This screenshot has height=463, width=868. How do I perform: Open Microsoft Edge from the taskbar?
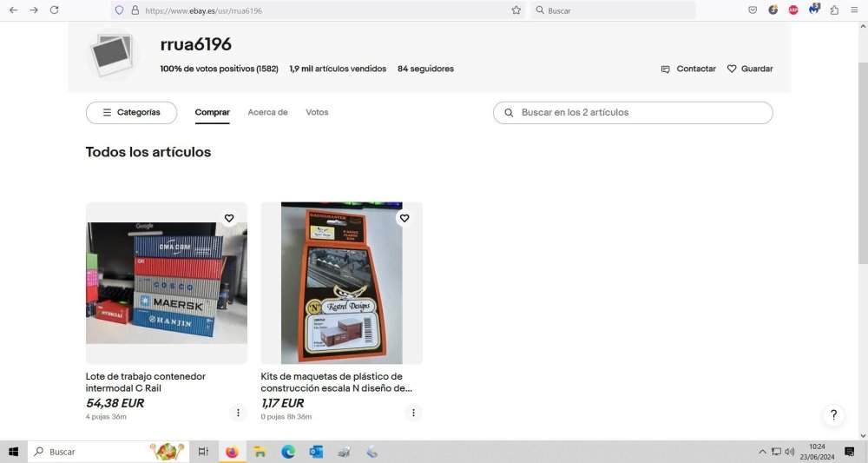(288, 452)
